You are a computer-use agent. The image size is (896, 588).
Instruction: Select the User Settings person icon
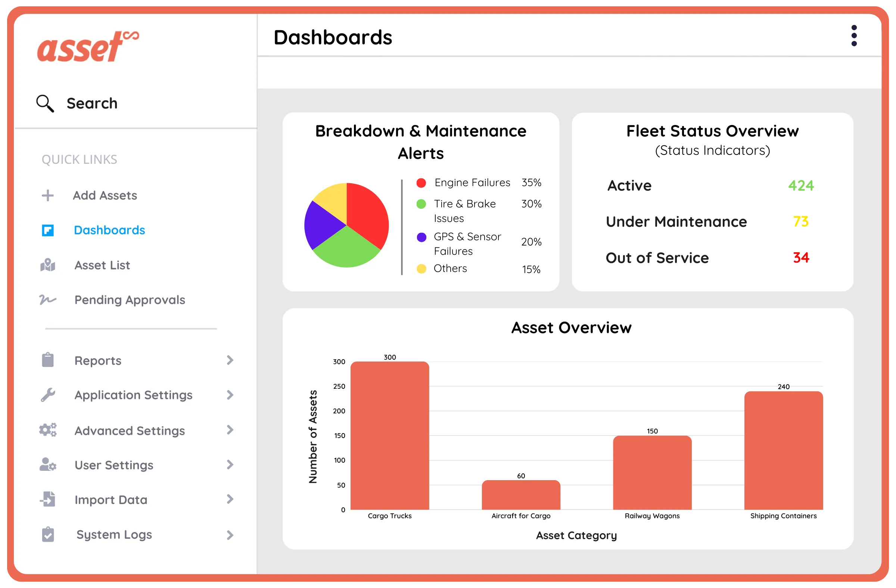click(47, 465)
